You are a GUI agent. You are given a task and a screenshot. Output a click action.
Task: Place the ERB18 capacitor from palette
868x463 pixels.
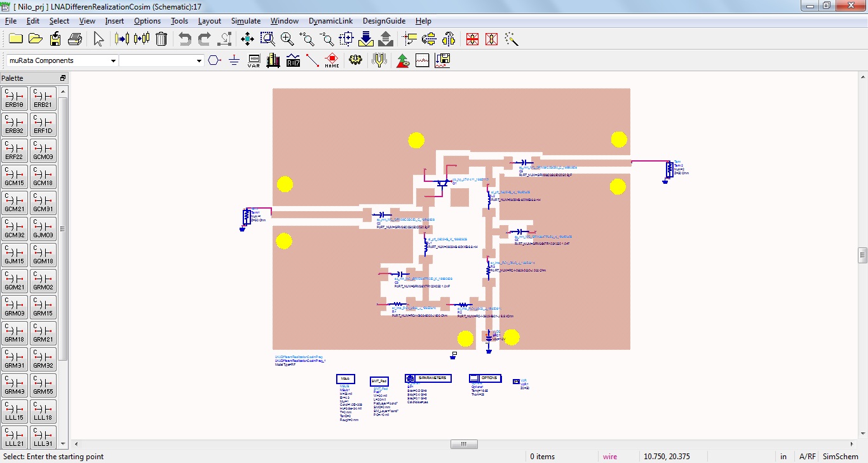(15, 99)
